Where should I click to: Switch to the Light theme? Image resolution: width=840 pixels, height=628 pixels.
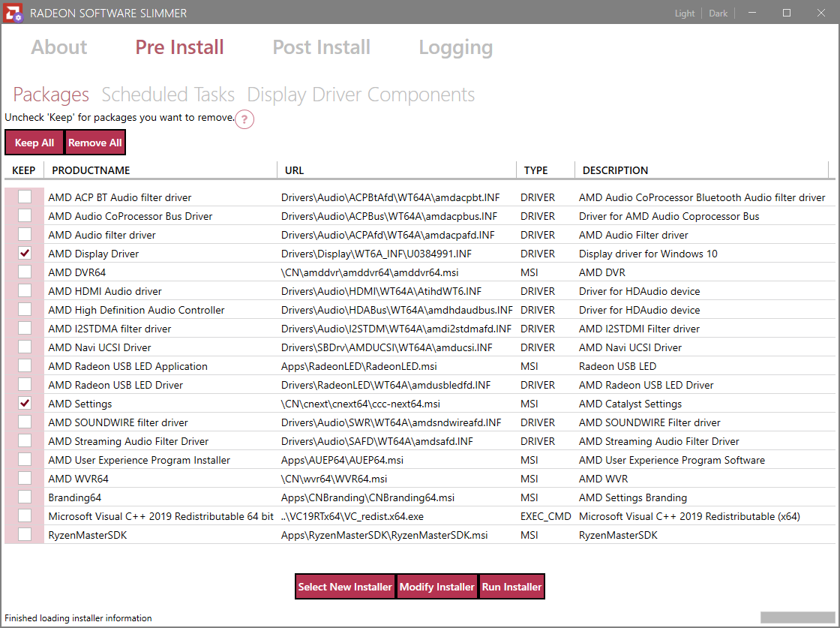[685, 13]
